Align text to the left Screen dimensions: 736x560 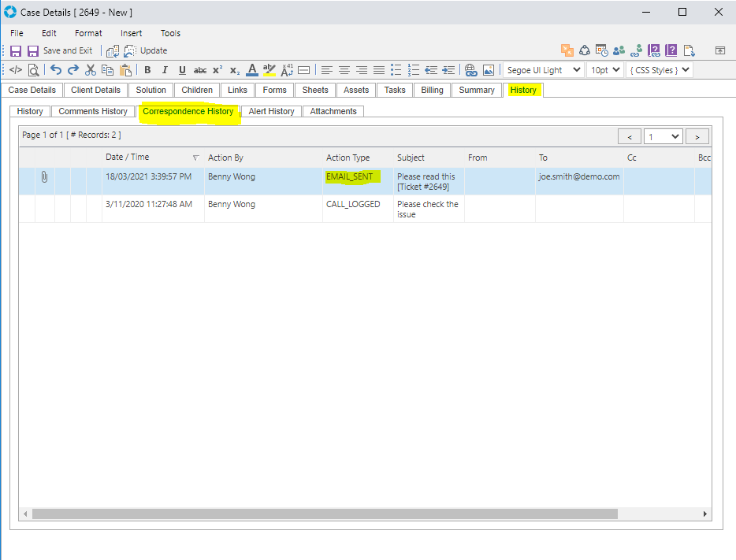point(327,70)
